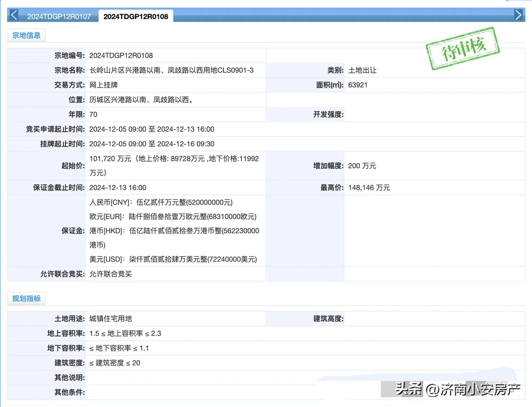
Task: Click the 年限 value 70
Action: [x=93, y=114]
